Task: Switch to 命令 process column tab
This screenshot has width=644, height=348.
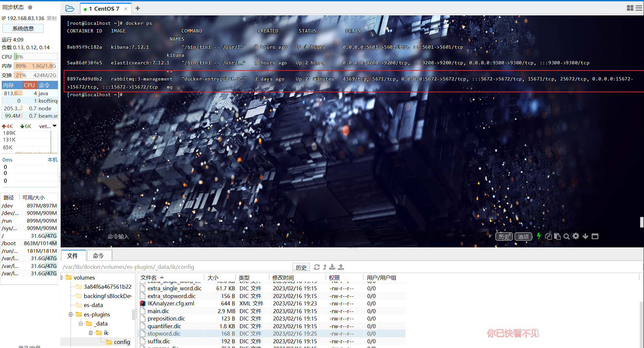Action: (47, 85)
